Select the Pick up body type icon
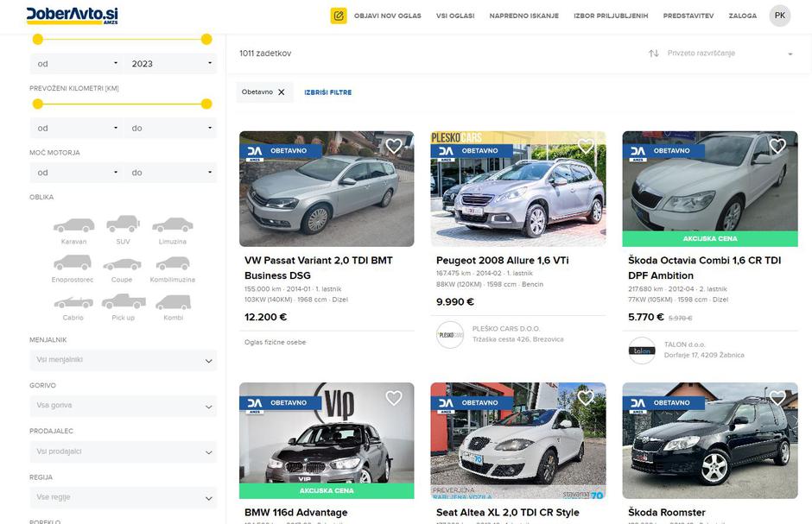The height and width of the screenshot is (524, 812). pos(123,302)
